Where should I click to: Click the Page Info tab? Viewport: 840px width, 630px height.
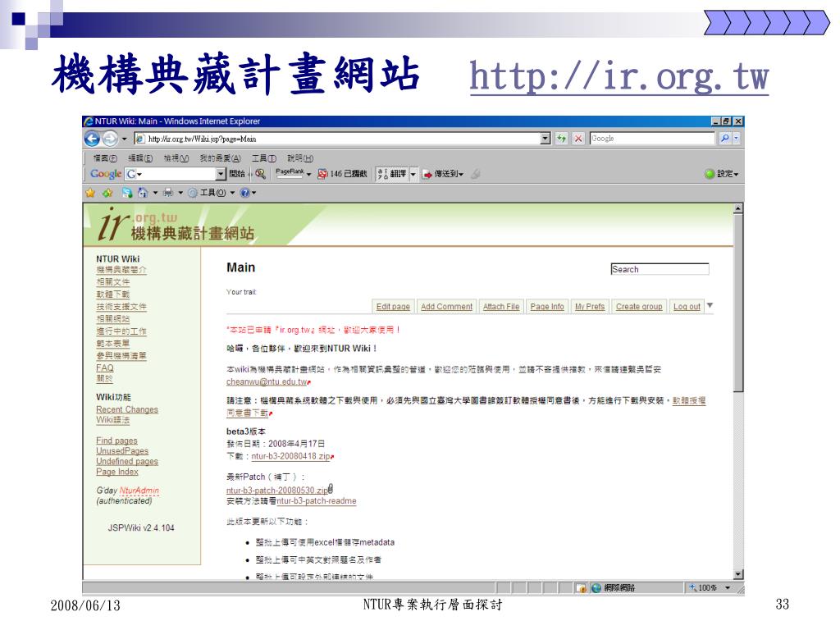point(547,307)
